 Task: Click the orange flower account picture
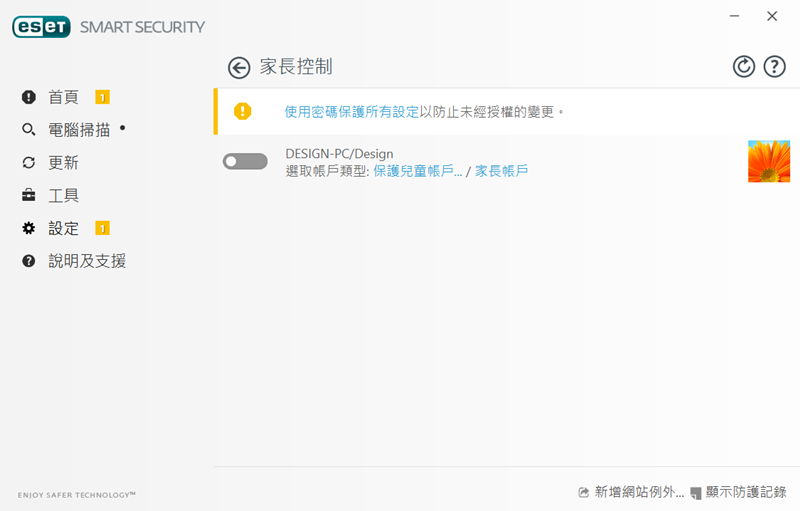[769, 161]
